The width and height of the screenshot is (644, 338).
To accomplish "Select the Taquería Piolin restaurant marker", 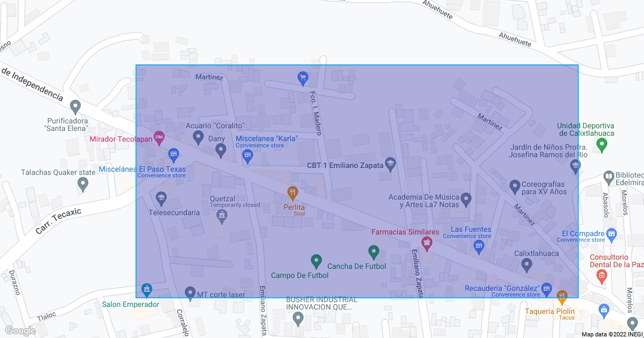I will [562, 296].
